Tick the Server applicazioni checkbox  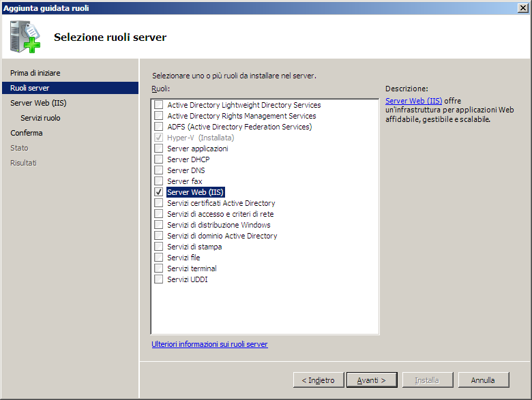pos(158,149)
